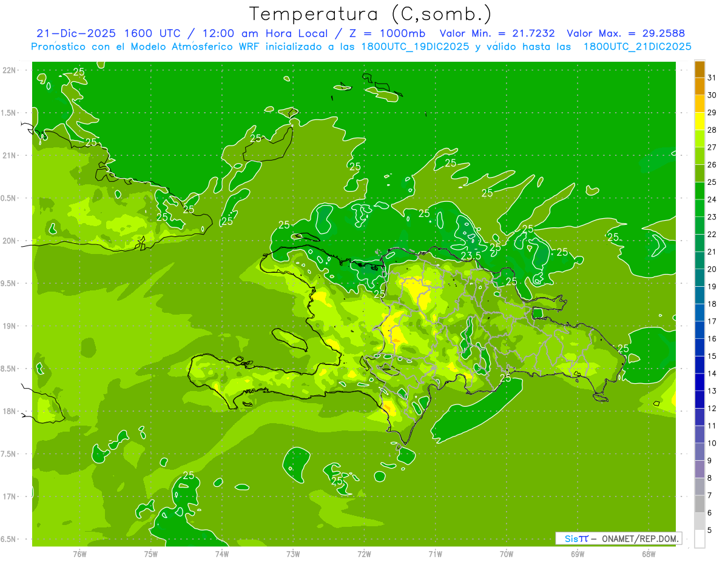Click the '17N' latitude axis label
Screen dimensions: 728x562
(x=10, y=497)
